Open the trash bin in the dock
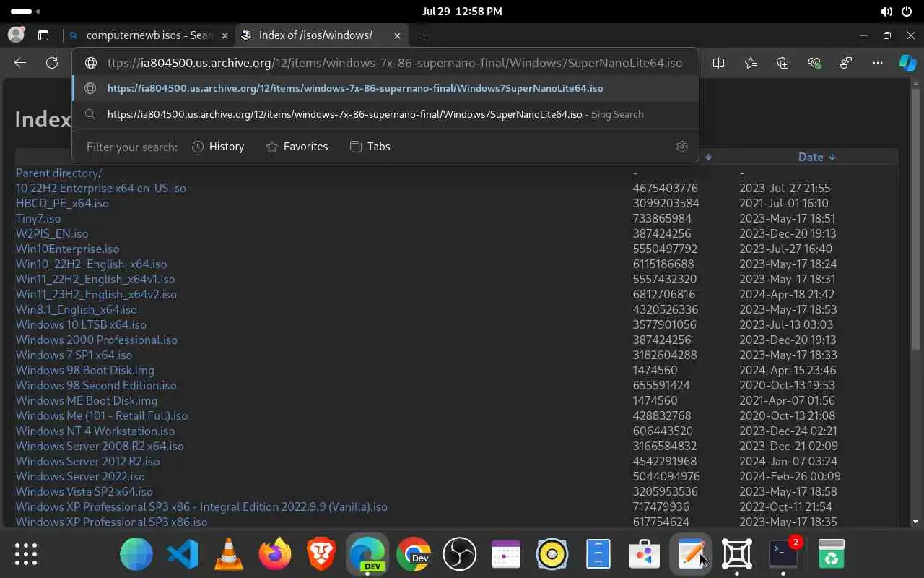924x578 pixels. point(831,554)
